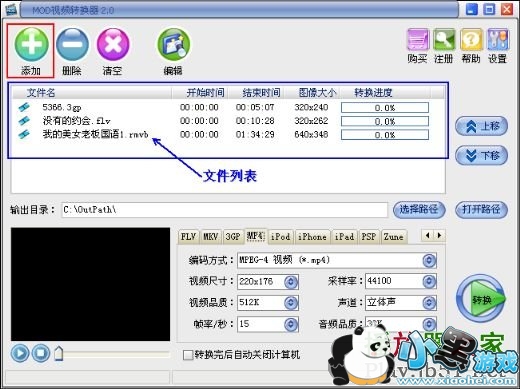Click the 结束时间 column header
This screenshot has height=389, width=520.
pyautogui.click(x=257, y=93)
